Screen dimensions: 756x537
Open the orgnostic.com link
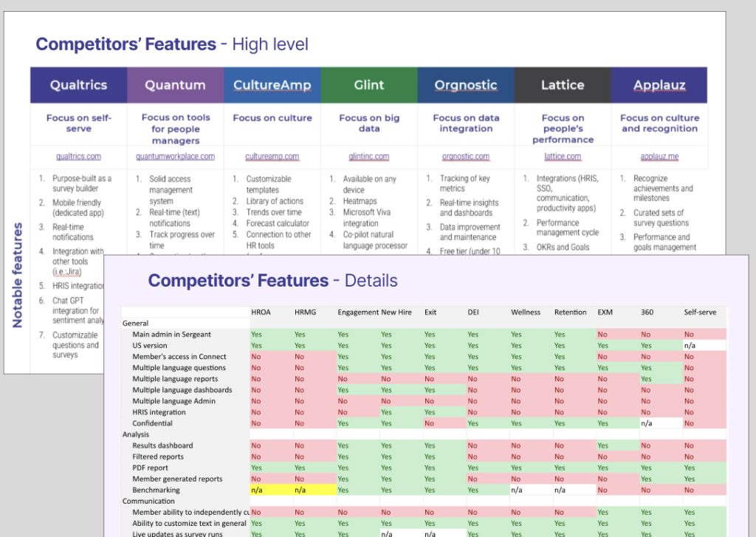[466, 157]
